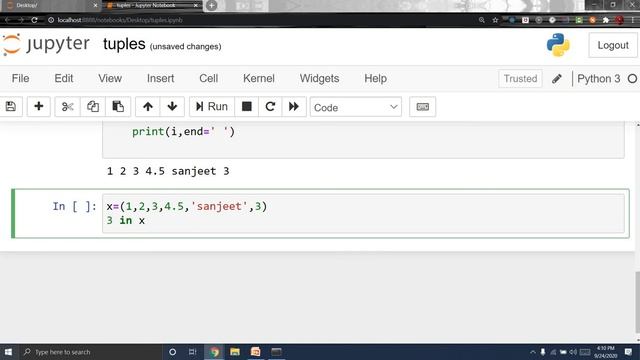
Task: Click the In [ ]: cell prompt
Action: (x=74, y=207)
